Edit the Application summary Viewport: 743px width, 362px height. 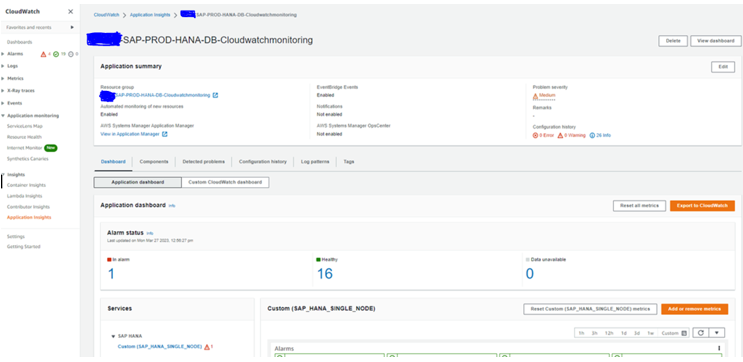point(723,67)
